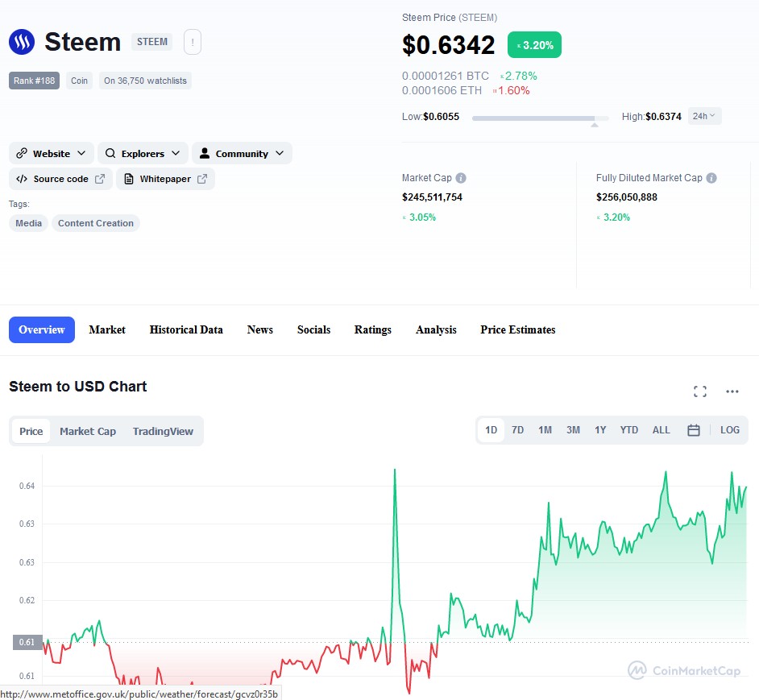The width and height of the screenshot is (759, 700).
Task: Open the Socials tab
Action: click(x=313, y=329)
